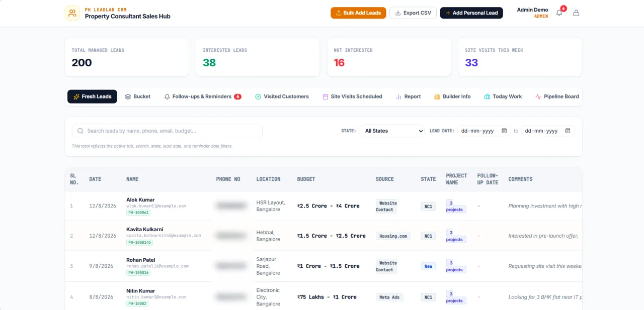Viewport: 644px width, 310px height.
Task: Click email alok.kumar61@example.com
Action: tap(156, 206)
